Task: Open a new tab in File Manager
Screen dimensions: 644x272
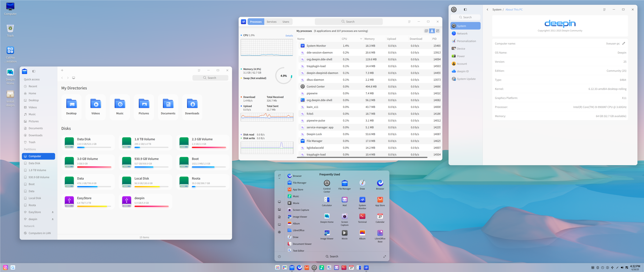Action: (62, 70)
